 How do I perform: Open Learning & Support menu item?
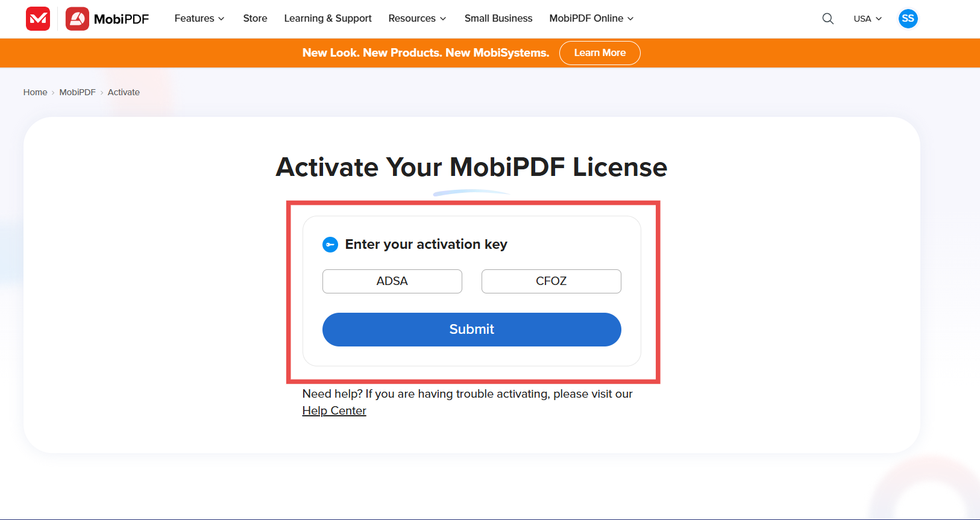(x=328, y=19)
